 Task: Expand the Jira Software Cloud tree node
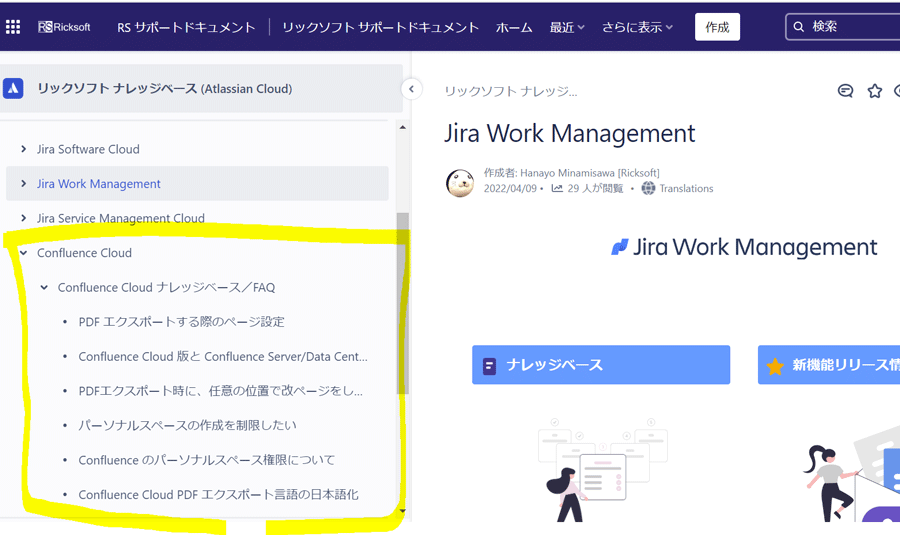point(24,149)
